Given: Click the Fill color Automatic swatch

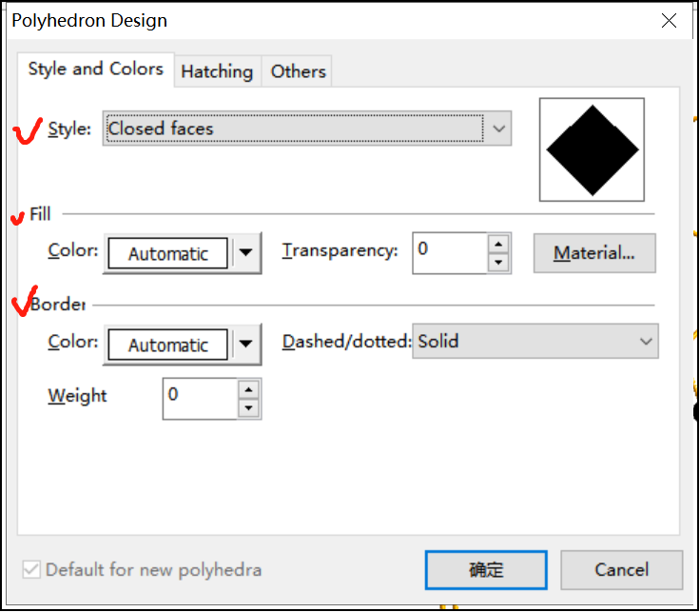Looking at the screenshot, I should [168, 253].
